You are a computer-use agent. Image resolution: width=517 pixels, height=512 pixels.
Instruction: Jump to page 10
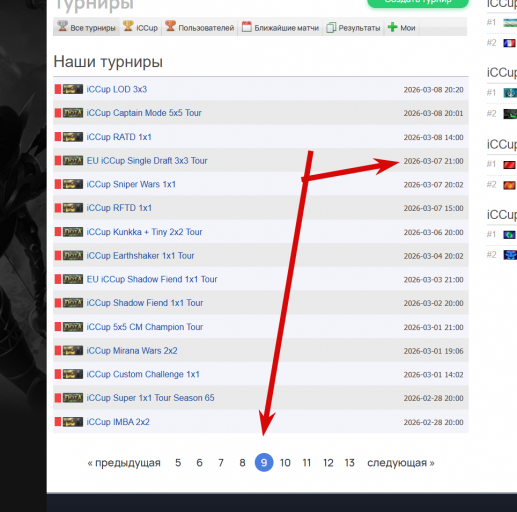click(x=285, y=463)
